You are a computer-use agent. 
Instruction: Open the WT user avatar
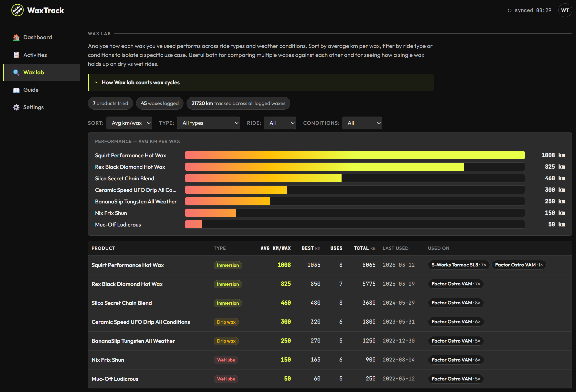565,10
